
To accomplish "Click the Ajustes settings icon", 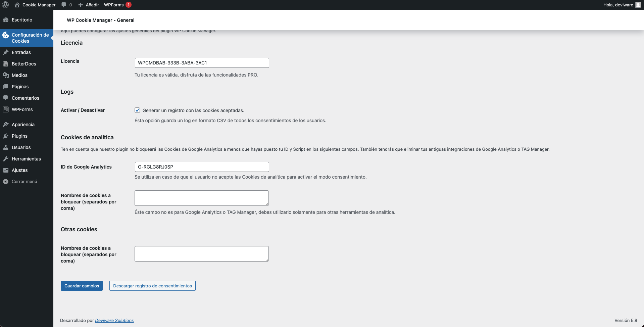I will (x=6, y=170).
